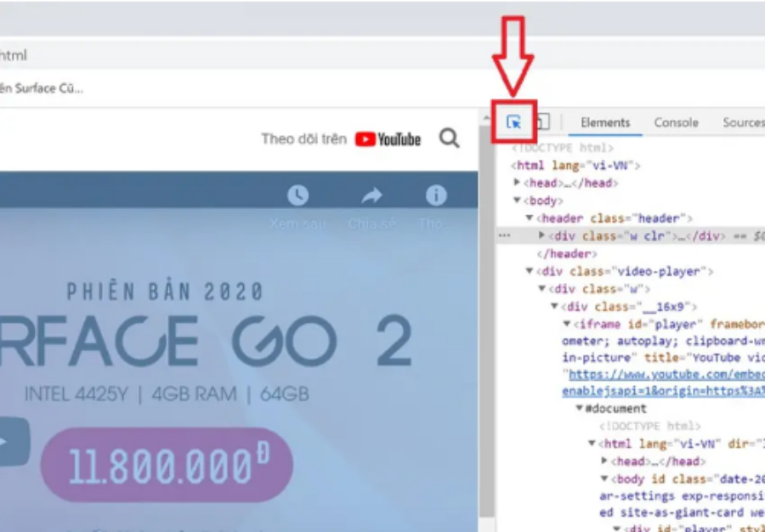
Task: Toggle the device toolbar icon
Action: (541, 122)
